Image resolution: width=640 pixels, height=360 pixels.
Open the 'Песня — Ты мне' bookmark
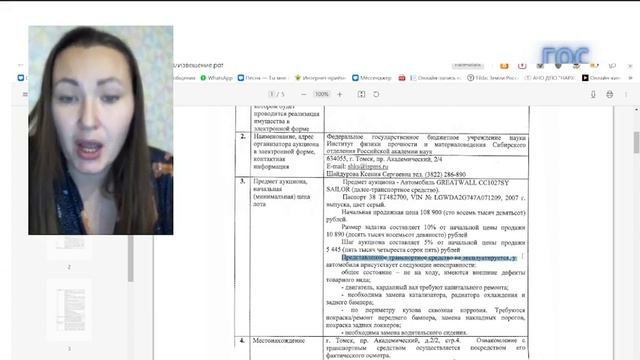[x=263, y=78]
